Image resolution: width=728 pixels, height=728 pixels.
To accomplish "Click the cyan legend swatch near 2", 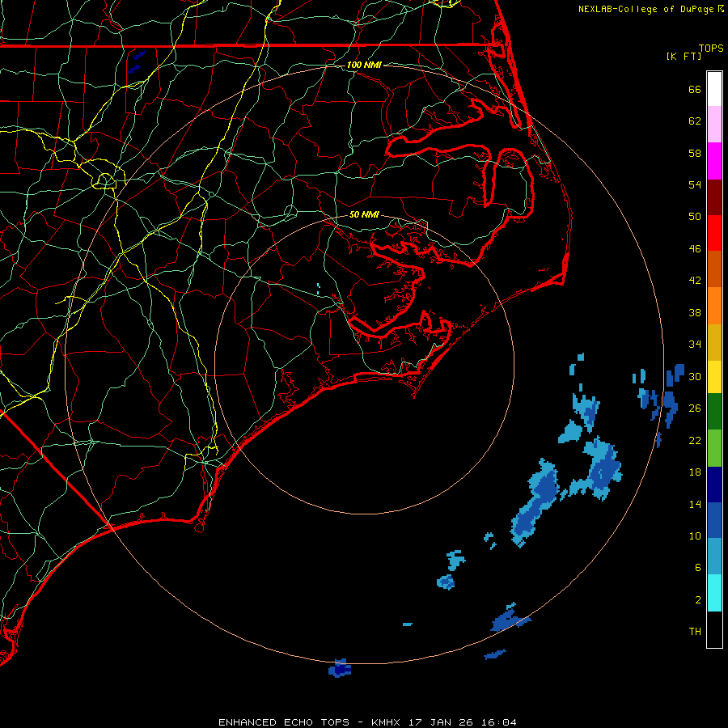I will [x=714, y=593].
